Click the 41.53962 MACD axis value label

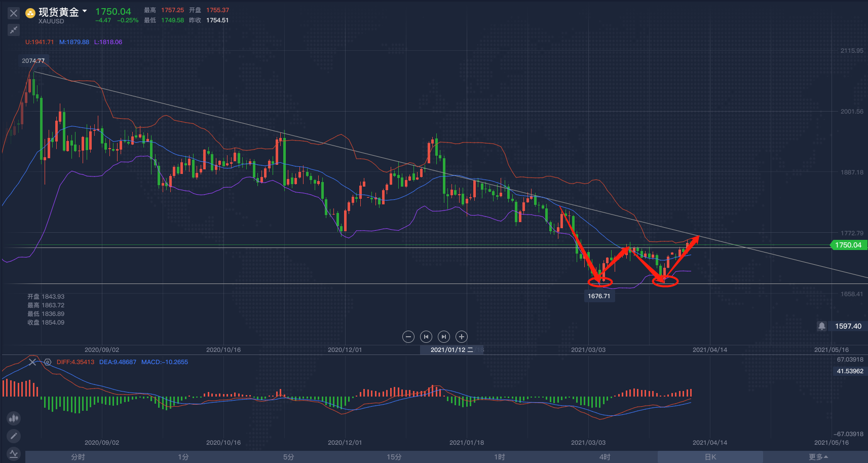[x=850, y=371]
